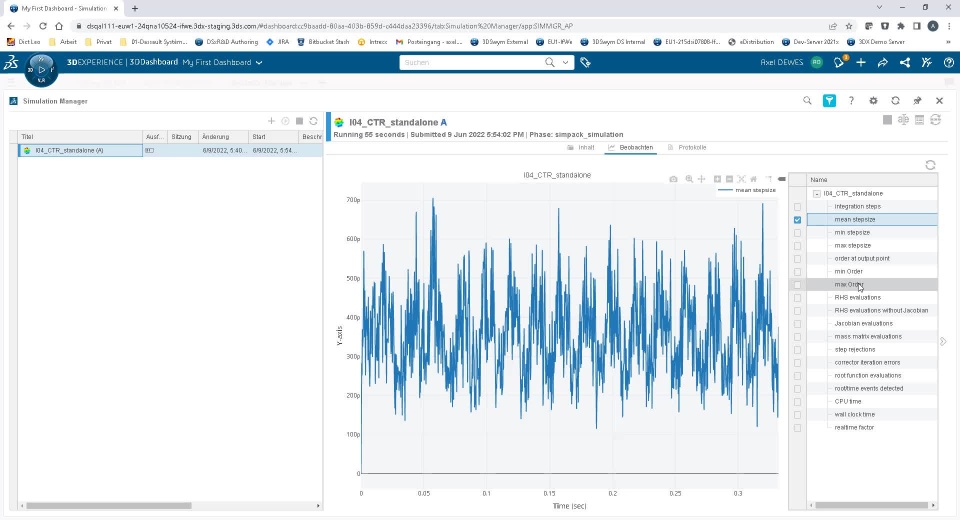Click the sync icon in job header

pos(936,120)
